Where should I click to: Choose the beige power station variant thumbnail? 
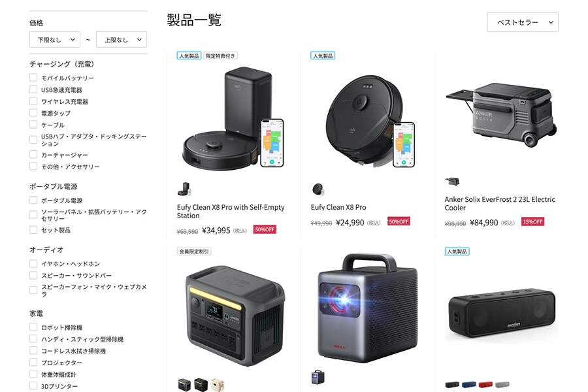point(218,385)
